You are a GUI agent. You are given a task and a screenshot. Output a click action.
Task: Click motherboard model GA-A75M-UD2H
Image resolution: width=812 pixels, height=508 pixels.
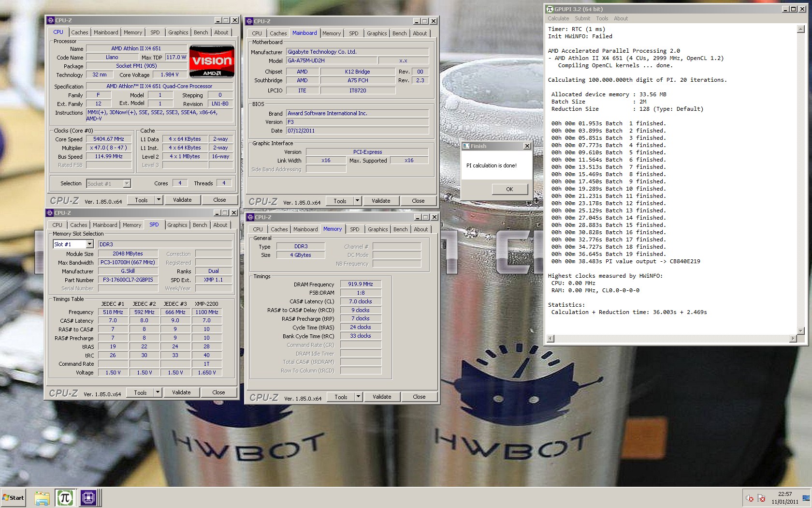[x=332, y=60]
